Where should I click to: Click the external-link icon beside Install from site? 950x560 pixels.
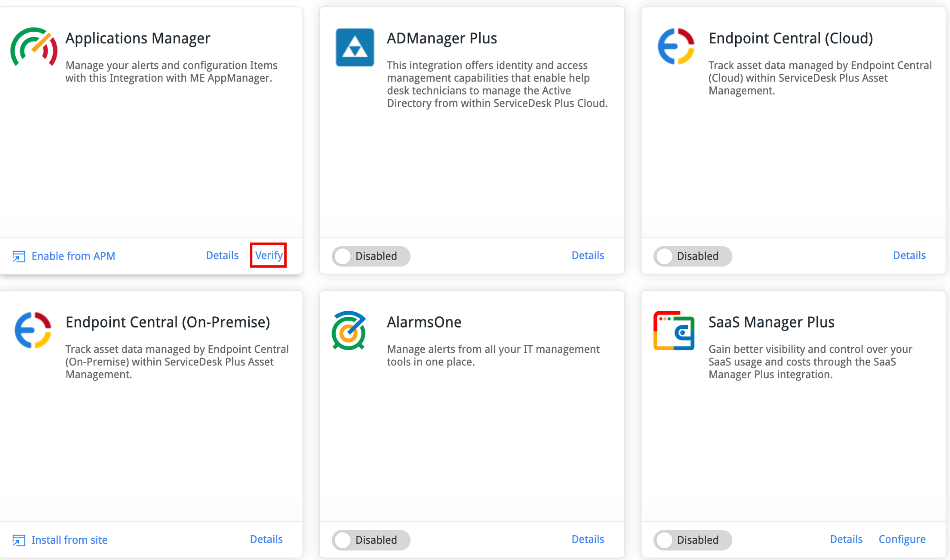point(19,540)
